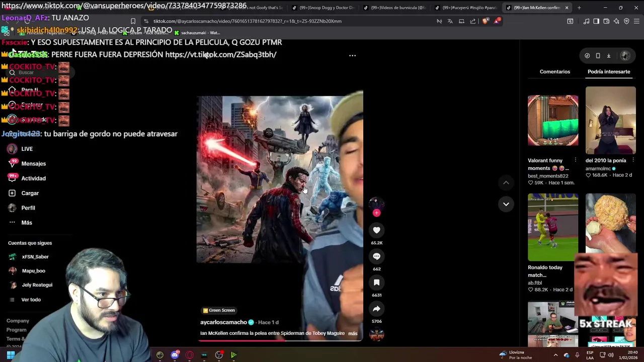Open the sound disc icon below share
The width and height of the screenshot is (644, 362).
click(x=376, y=334)
